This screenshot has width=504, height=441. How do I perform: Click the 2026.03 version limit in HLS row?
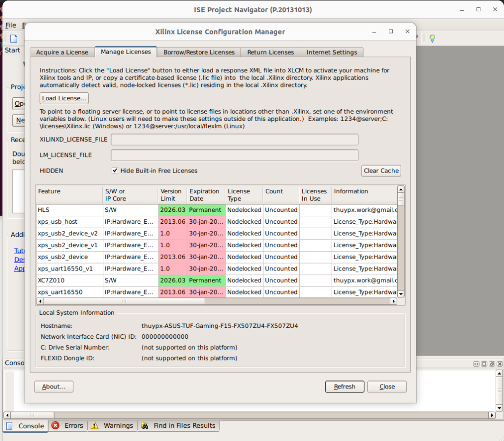click(173, 210)
